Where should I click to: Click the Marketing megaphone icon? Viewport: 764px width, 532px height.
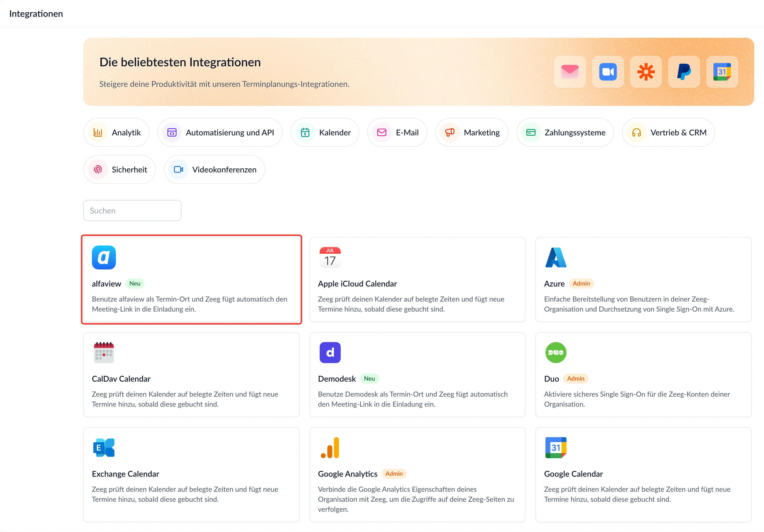tap(450, 132)
